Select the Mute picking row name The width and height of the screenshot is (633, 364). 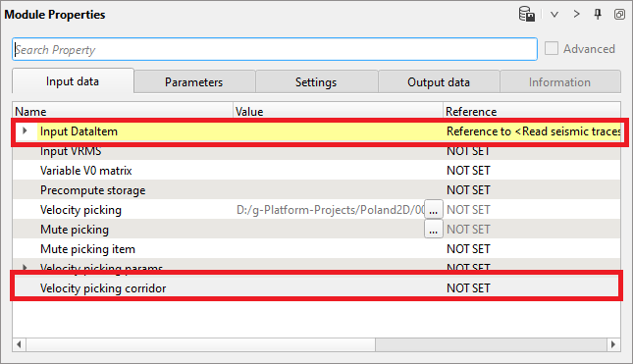click(x=75, y=230)
